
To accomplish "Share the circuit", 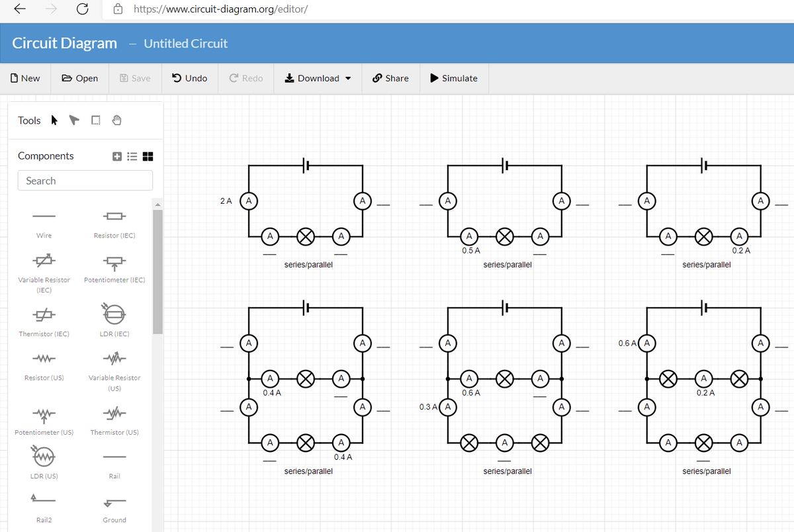I will [x=390, y=78].
